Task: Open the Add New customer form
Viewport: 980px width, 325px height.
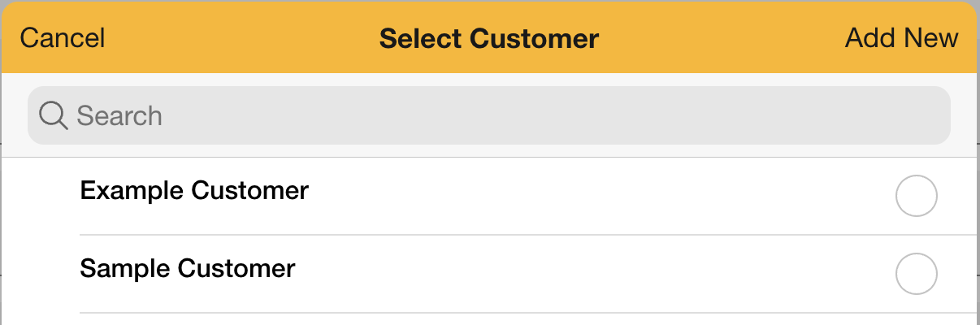Action: [901, 38]
